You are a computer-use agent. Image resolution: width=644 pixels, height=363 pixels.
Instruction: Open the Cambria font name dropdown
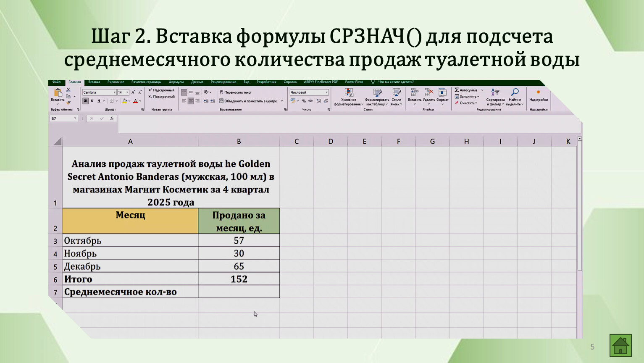[x=114, y=92]
